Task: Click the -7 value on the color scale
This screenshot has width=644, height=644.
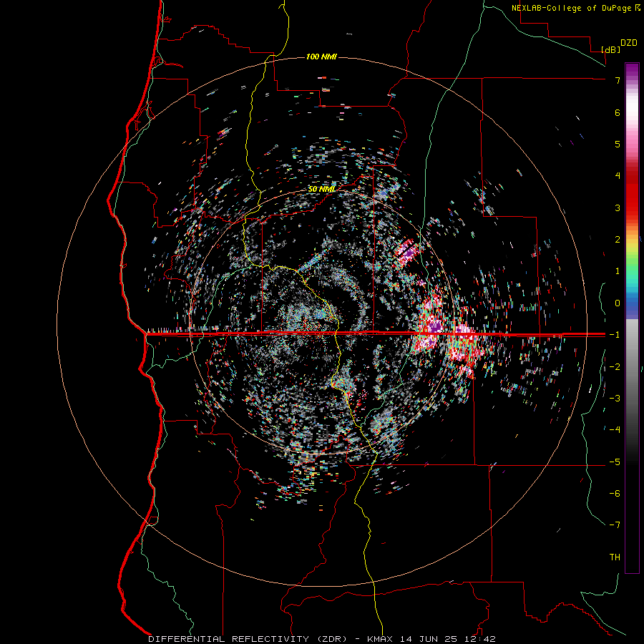Action: pos(615,525)
